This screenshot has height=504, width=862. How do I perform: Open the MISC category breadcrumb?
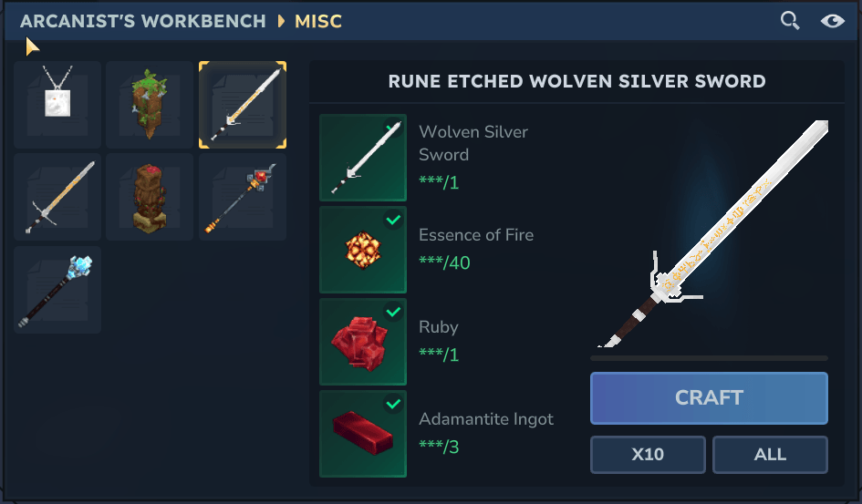click(318, 21)
